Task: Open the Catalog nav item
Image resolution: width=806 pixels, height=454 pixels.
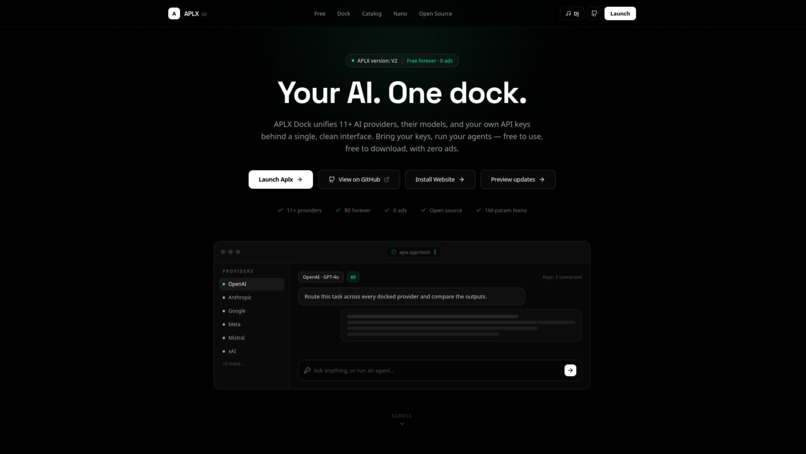Action: (372, 14)
